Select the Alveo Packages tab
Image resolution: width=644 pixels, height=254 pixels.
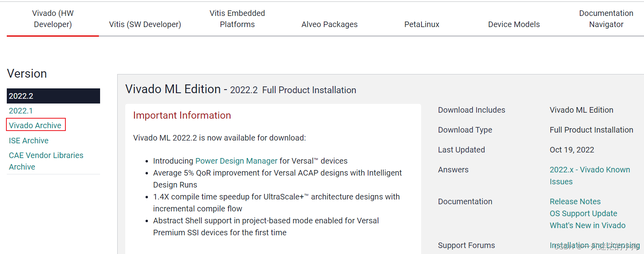point(329,24)
